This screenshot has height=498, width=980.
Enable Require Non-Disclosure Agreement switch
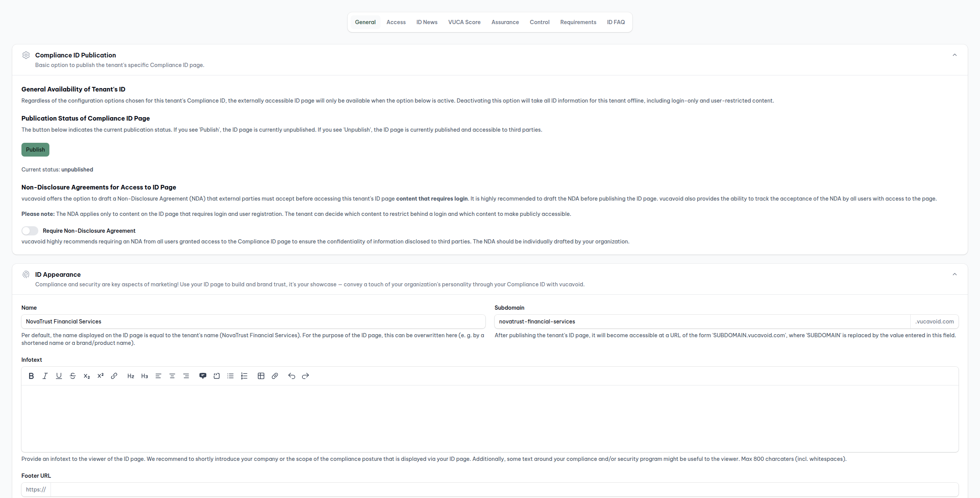tap(30, 231)
